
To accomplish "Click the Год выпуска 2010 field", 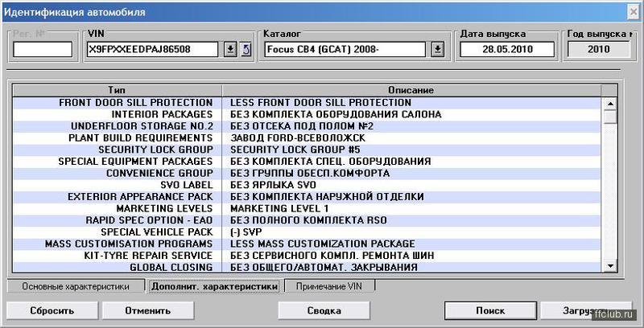I will coord(598,50).
